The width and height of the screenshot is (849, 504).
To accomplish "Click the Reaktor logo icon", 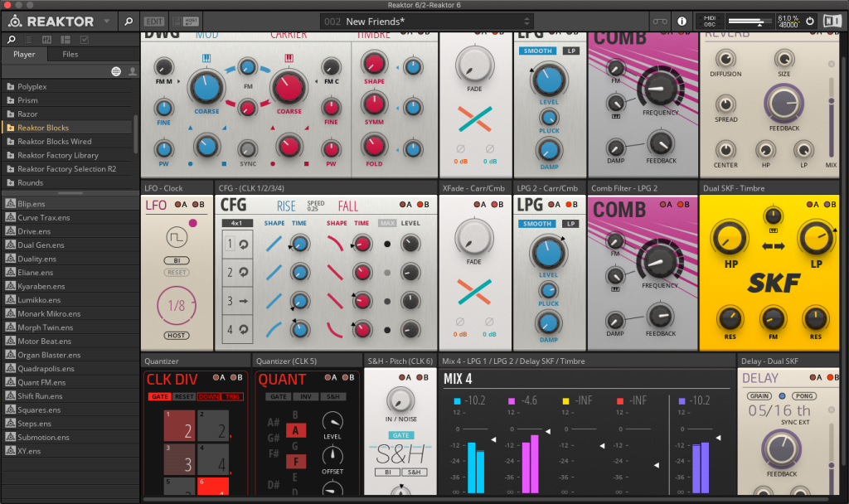I will point(15,22).
